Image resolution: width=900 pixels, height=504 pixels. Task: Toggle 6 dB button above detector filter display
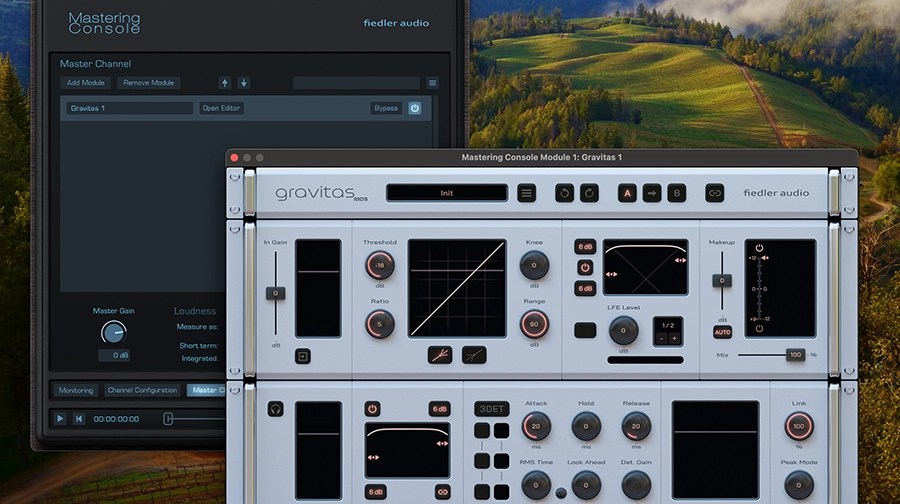439,409
